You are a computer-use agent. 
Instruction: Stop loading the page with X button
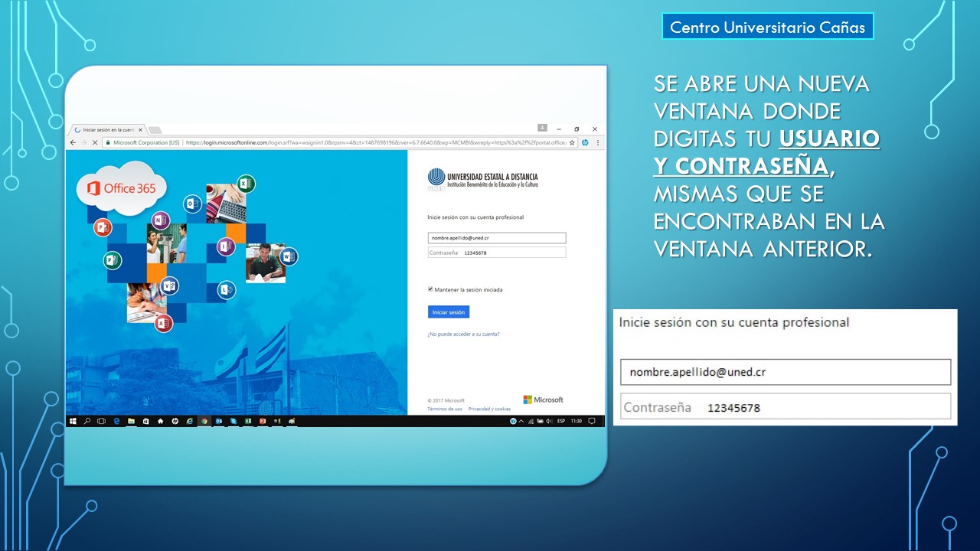tap(94, 142)
